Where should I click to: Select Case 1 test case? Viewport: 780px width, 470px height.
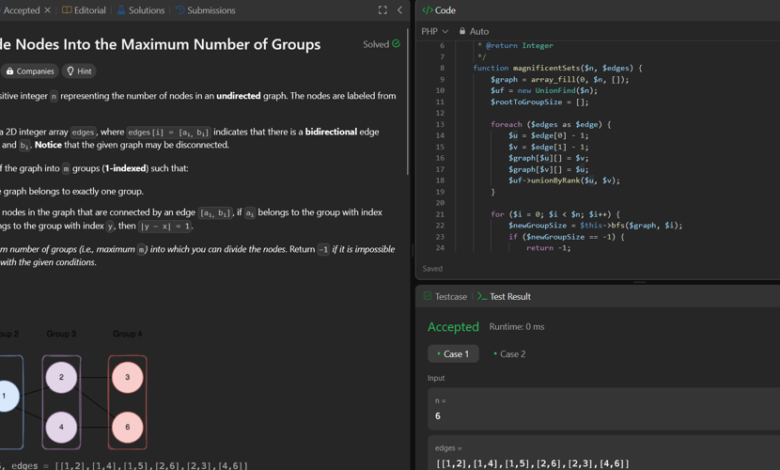point(453,354)
